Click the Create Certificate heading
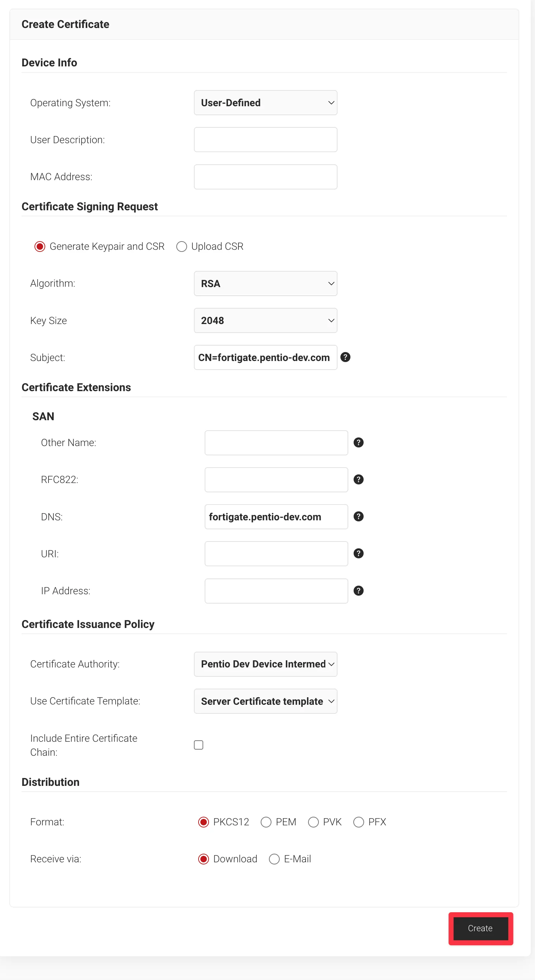 [65, 24]
